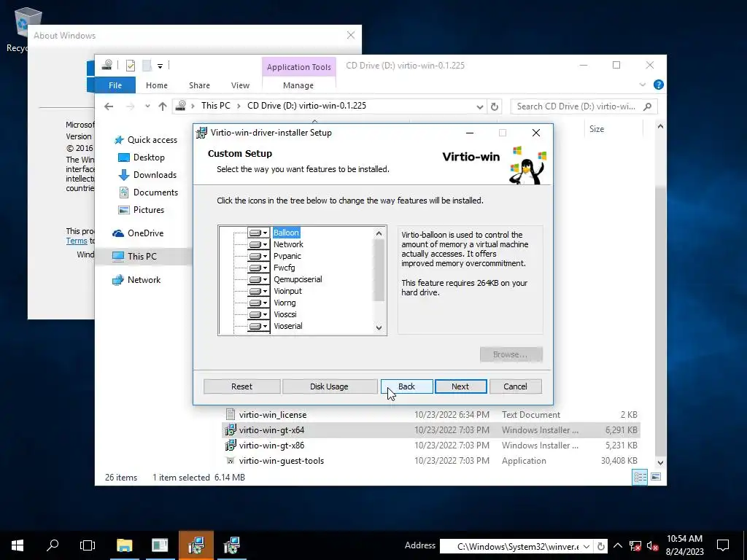Expand the address bar history dropdown

click(480, 106)
